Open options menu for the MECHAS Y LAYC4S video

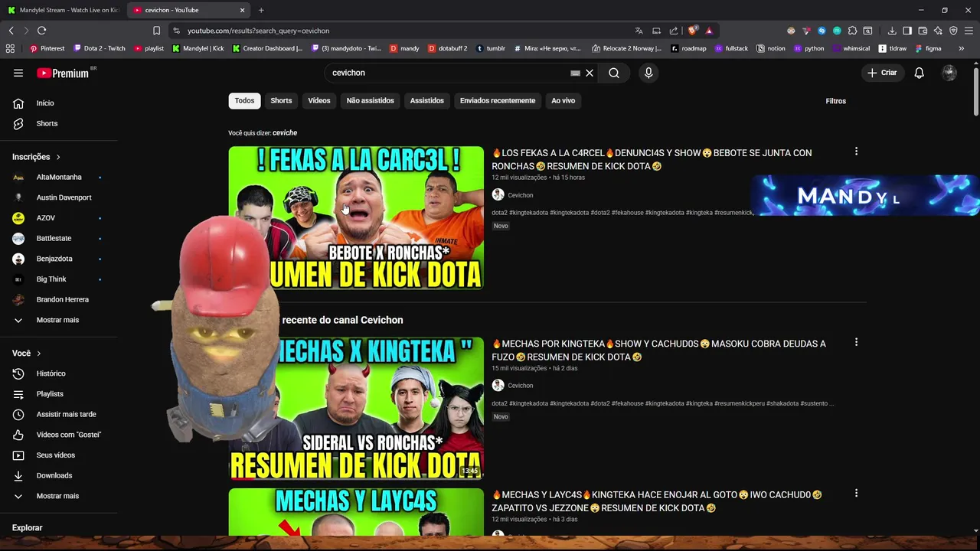(x=856, y=494)
